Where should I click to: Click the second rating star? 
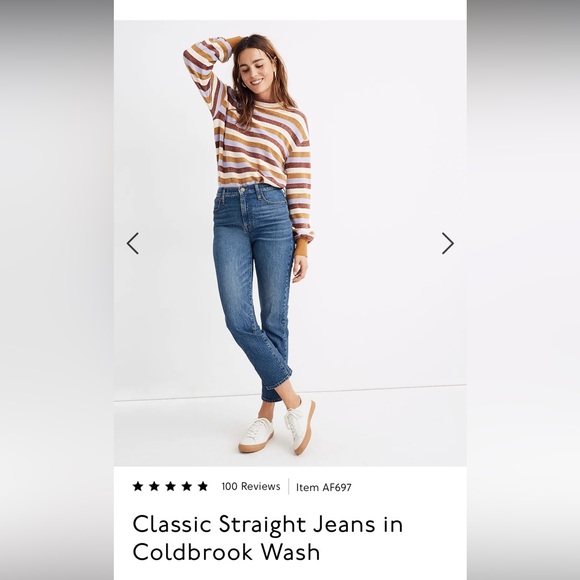pos(154,486)
